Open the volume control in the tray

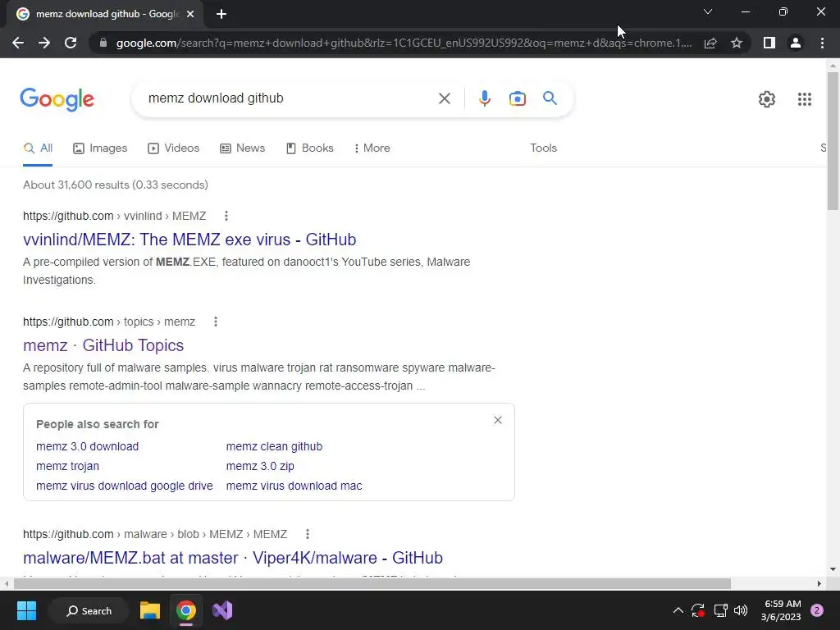(x=741, y=610)
